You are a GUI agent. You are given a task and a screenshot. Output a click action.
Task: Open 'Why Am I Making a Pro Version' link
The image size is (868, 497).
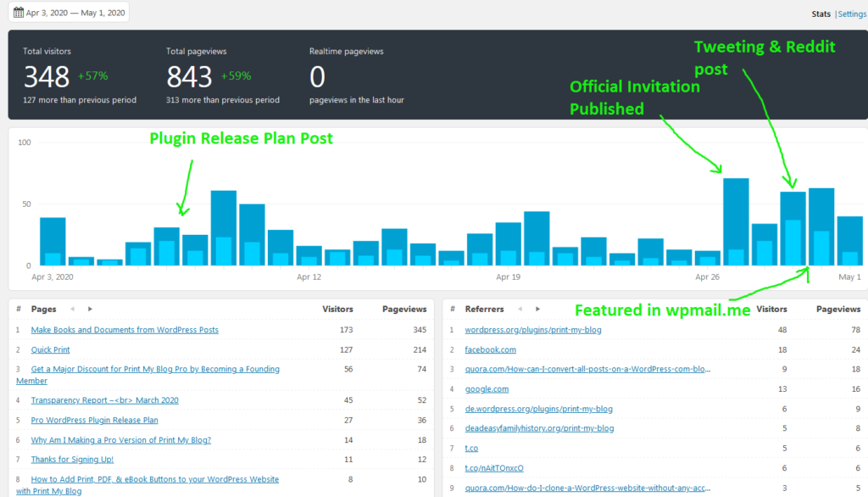coord(120,440)
